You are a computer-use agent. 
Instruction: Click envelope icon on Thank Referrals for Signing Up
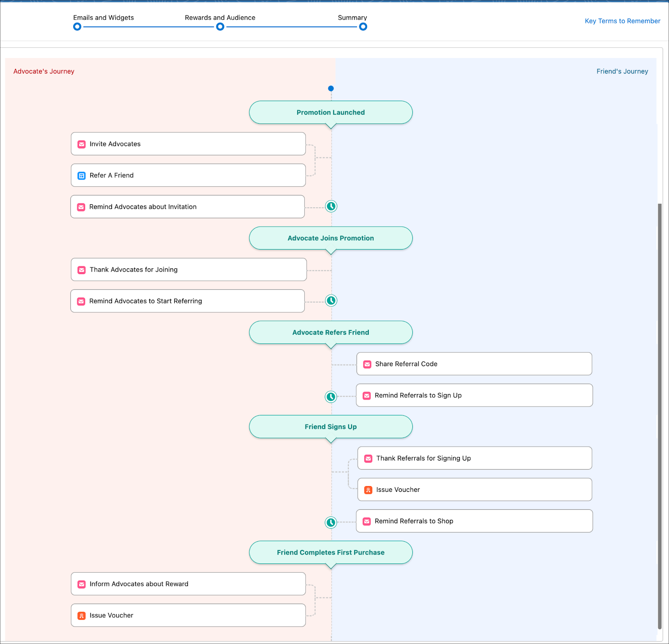click(368, 458)
